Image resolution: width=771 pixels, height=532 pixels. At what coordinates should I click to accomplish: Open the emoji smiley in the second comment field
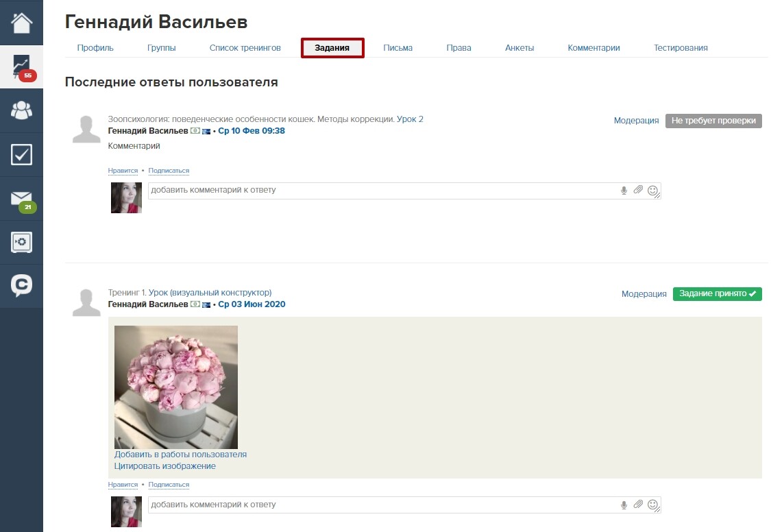click(652, 505)
